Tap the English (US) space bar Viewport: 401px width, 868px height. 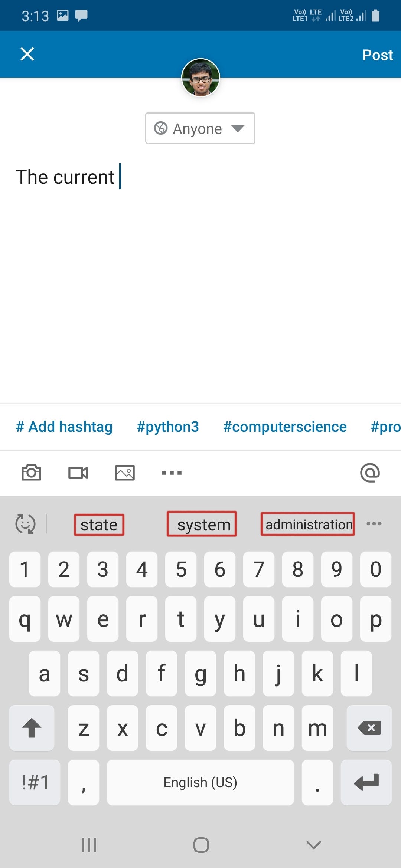click(200, 782)
